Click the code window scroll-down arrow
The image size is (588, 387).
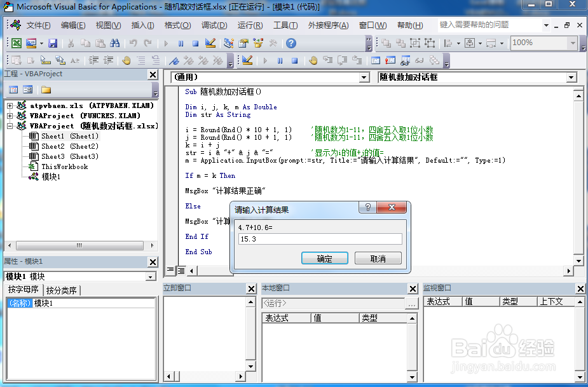[578, 261]
